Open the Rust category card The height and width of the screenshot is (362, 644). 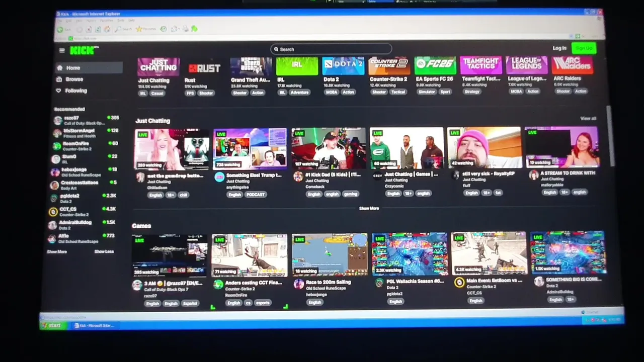(x=204, y=67)
